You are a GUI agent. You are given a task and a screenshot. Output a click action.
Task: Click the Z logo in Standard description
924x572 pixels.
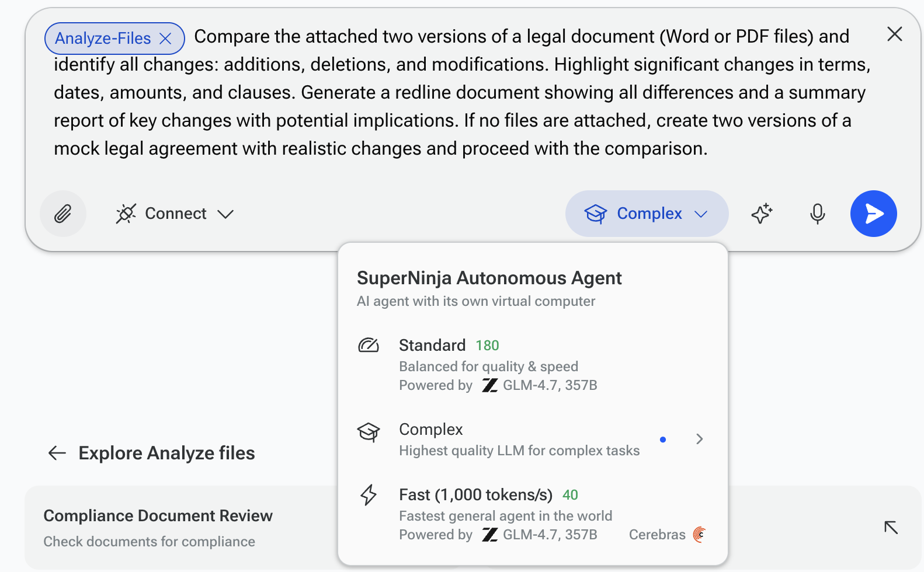click(489, 385)
